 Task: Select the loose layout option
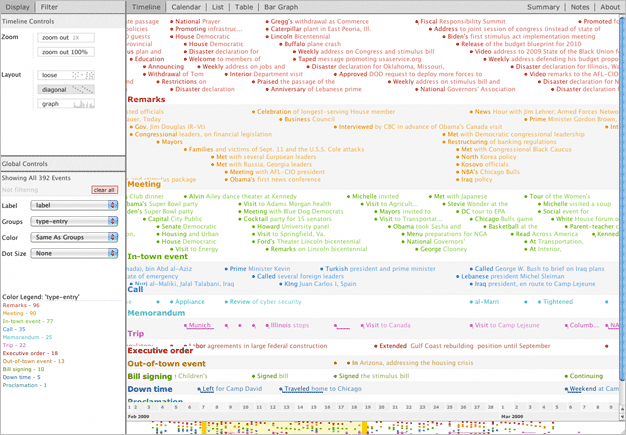click(x=66, y=75)
